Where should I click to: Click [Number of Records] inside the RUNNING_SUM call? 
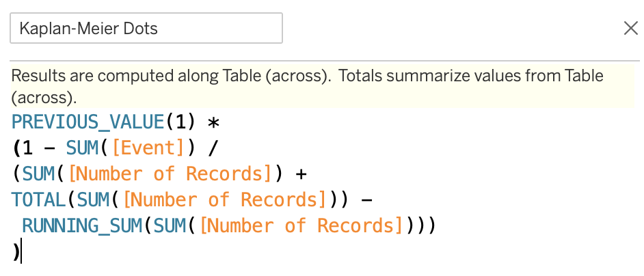coord(301,225)
